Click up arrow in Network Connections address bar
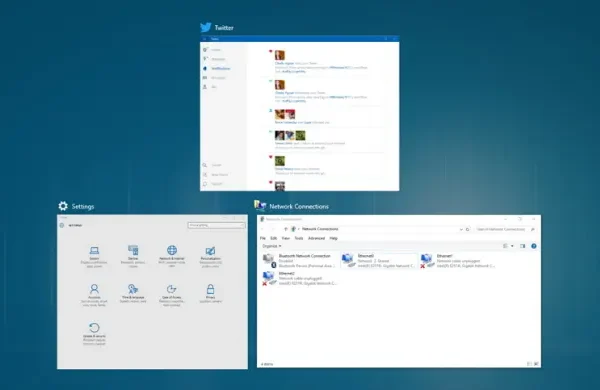The width and height of the screenshot is (600, 390). 285,229
